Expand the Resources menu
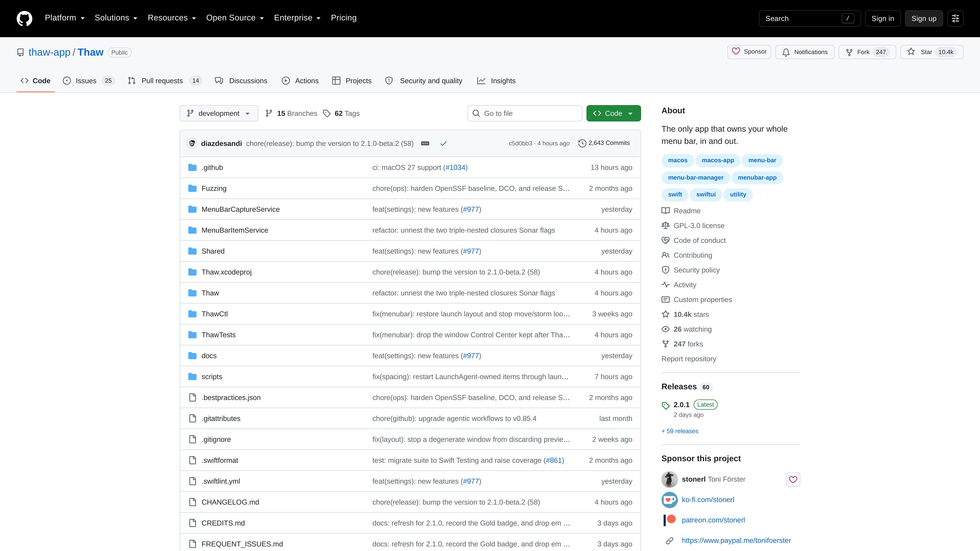Image resolution: width=980 pixels, height=551 pixels. pyautogui.click(x=172, y=18)
